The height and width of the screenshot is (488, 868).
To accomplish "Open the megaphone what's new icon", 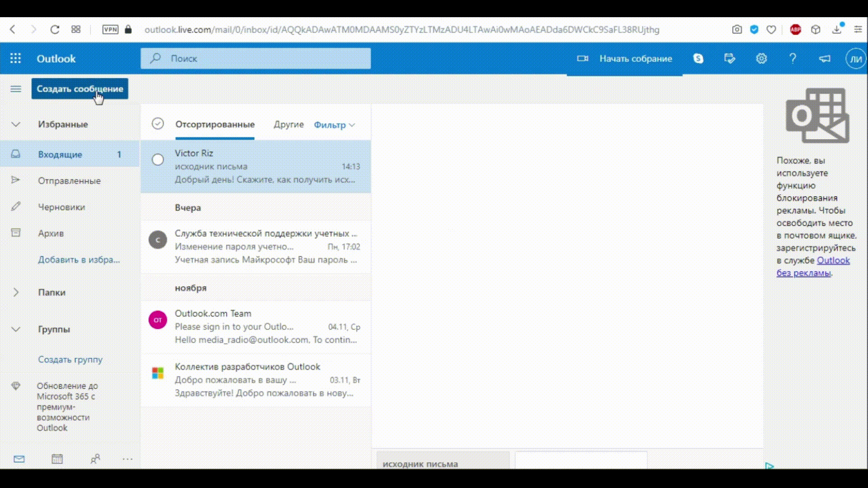I will (x=825, y=59).
